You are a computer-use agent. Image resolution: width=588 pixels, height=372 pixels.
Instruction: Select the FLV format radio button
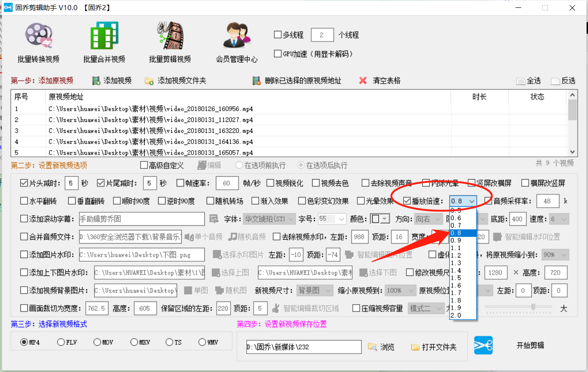pyautogui.click(x=61, y=342)
